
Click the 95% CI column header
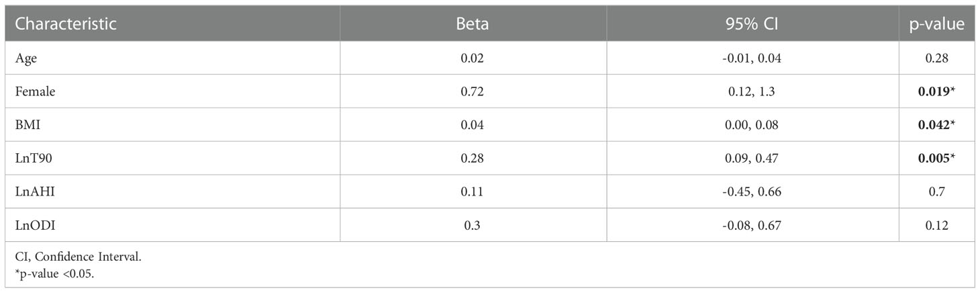[x=753, y=24]
